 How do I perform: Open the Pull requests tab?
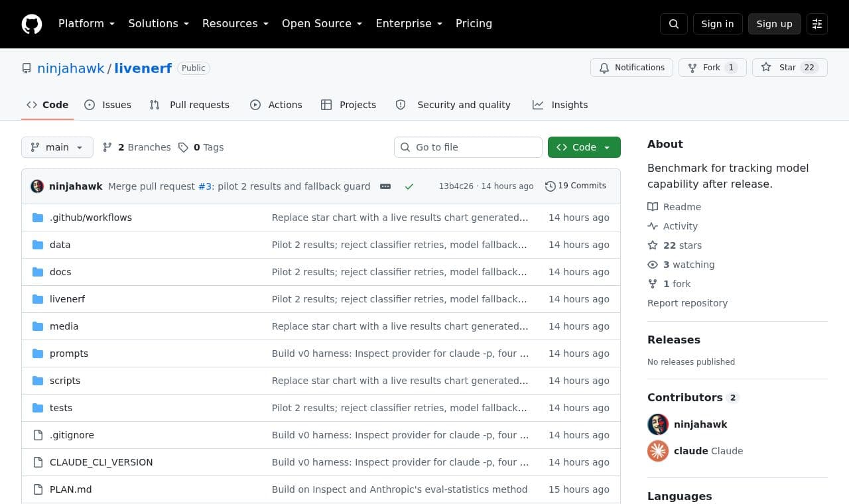click(x=190, y=105)
